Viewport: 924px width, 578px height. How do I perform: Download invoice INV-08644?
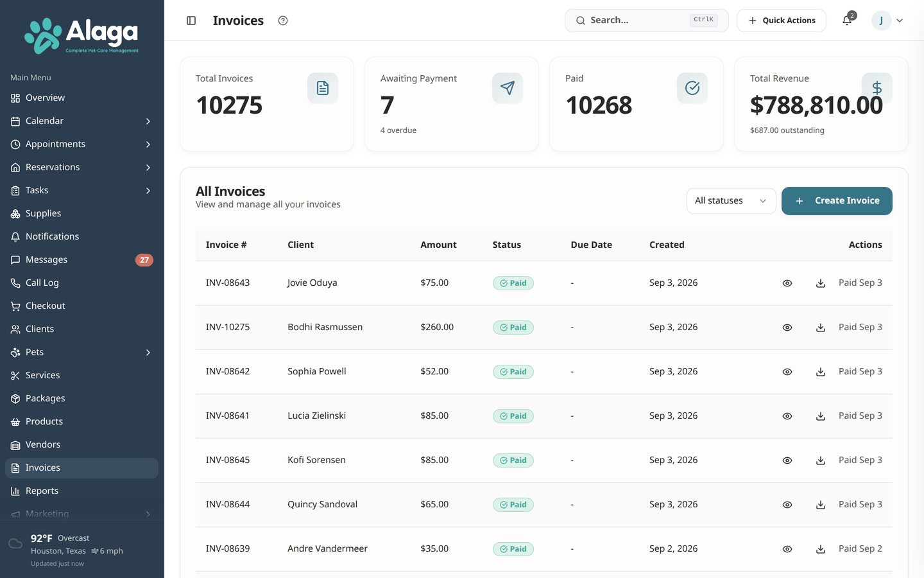[x=821, y=505]
